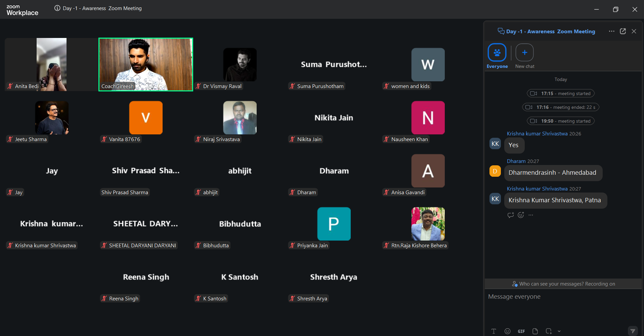Image resolution: width=644 pixels, height=336 pixels.
Task: Click the '19:50 - meeting started' entry
Action: [561, 121]
